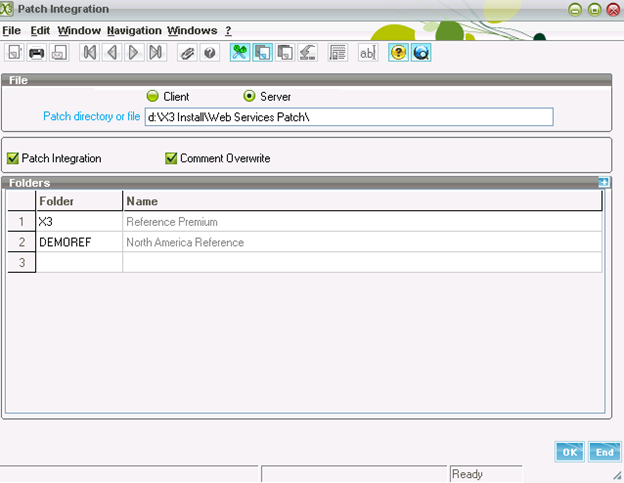Click the 'ab' text field icon
This screenshot has width=624, height=483.
coord(367,53)
